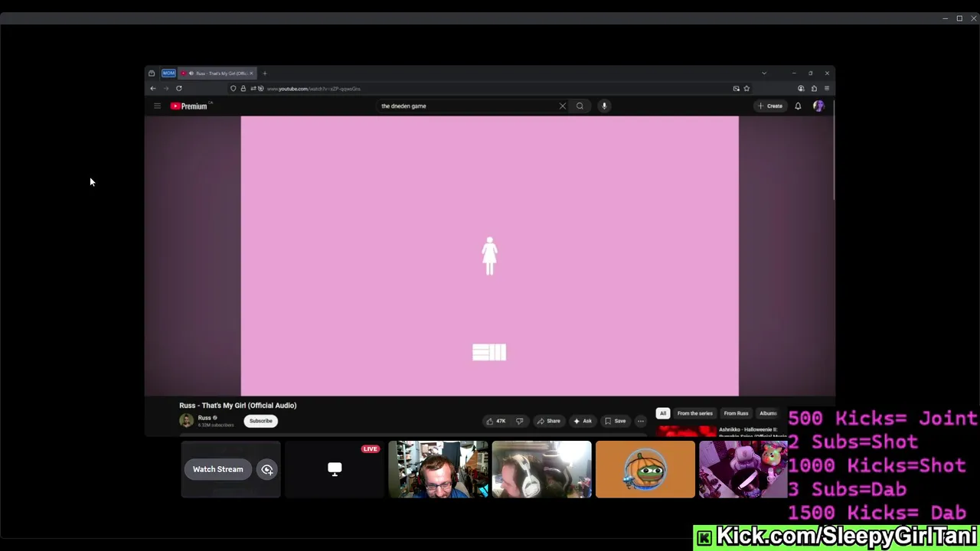Viewport: 980px width, 551px height.
Task: Click the pink video player area
Action: (x=490, y=256)
